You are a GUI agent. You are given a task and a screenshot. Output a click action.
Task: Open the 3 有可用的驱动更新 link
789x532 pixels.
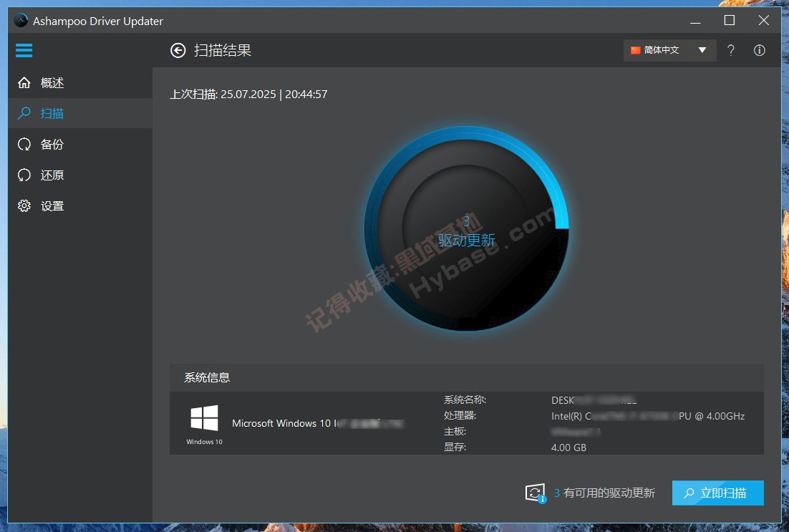click(605, 493)
